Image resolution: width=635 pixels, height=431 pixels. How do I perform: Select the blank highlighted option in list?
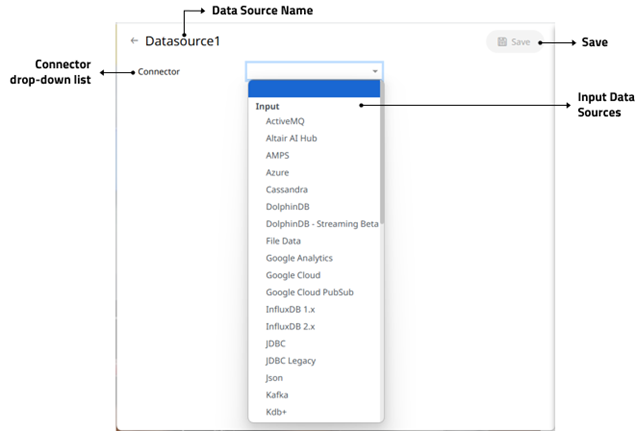click(x=314, y=88)
